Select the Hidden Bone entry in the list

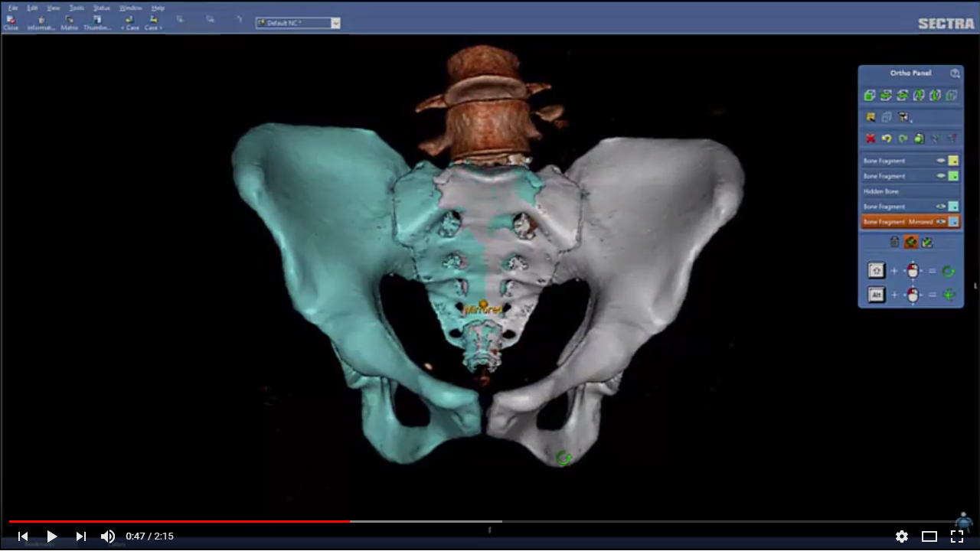pos(896,191)
